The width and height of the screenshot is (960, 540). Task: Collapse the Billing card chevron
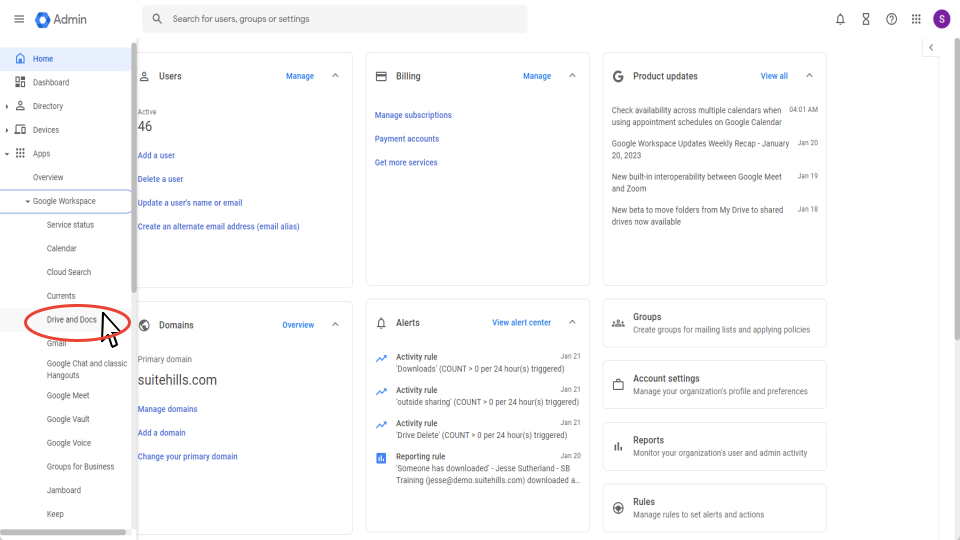pos(572,76)
